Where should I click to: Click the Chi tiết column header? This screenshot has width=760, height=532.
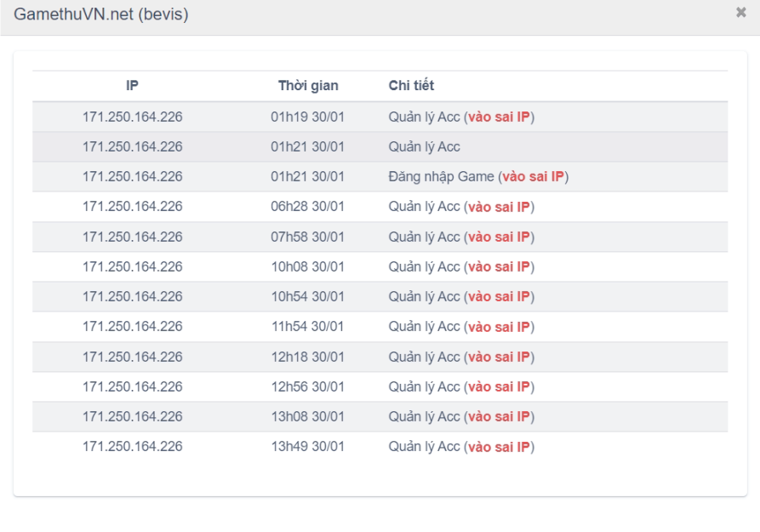[x=411, y=85]
